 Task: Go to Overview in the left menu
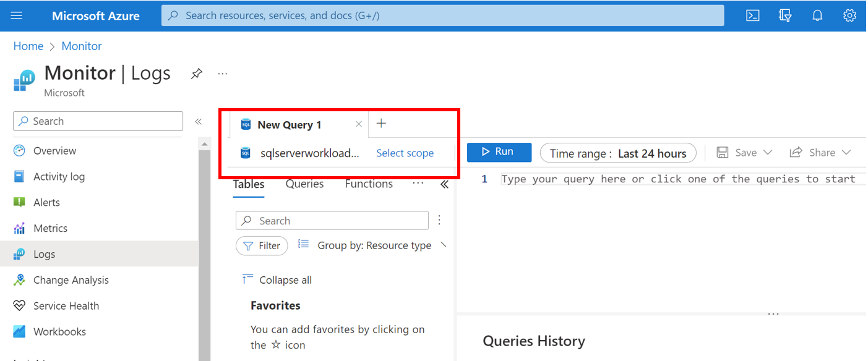pos(54,151)
